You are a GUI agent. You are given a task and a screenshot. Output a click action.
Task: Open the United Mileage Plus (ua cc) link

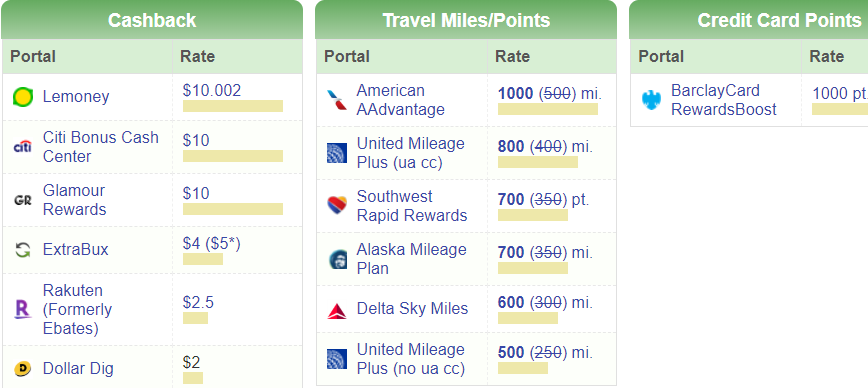[x=410, y=153]
